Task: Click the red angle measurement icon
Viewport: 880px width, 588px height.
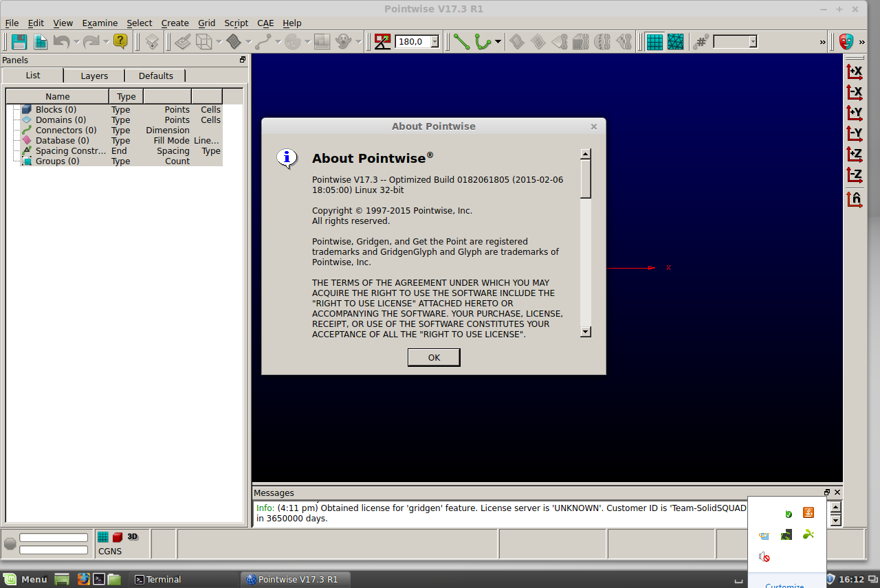Action: pos(383,41)
